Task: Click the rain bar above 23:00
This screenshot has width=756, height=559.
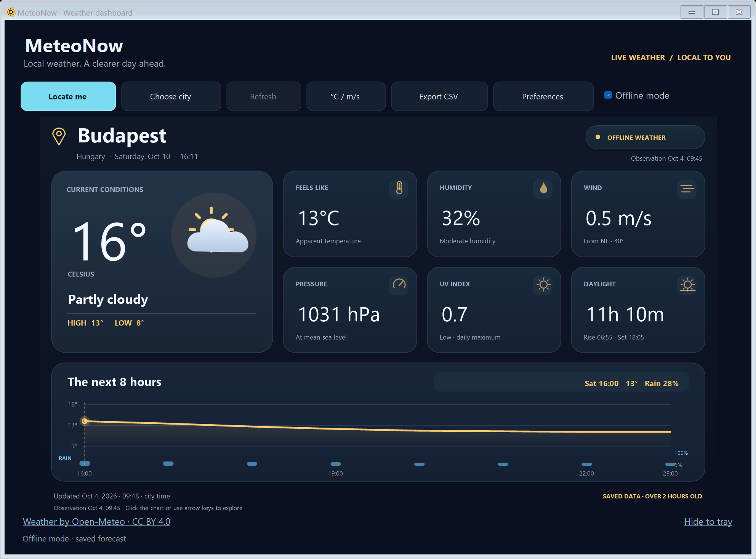Action: click(x=670, y=464)
